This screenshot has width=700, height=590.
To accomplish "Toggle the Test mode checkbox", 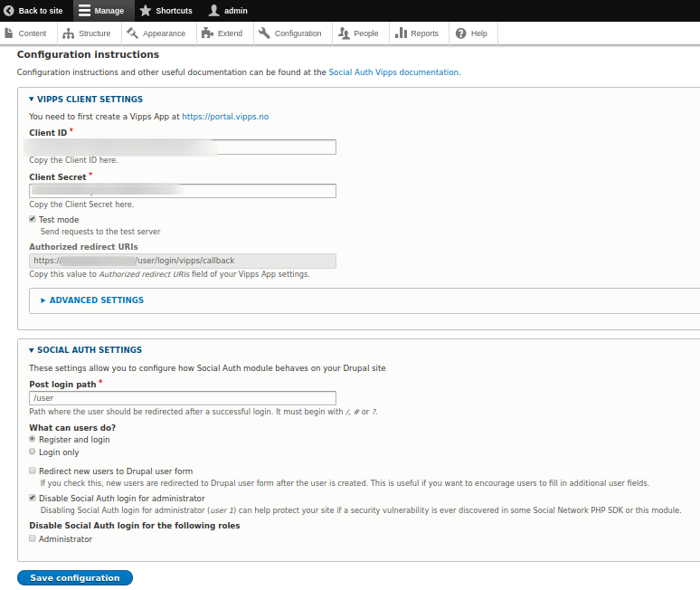I will [x=33, y=219].
